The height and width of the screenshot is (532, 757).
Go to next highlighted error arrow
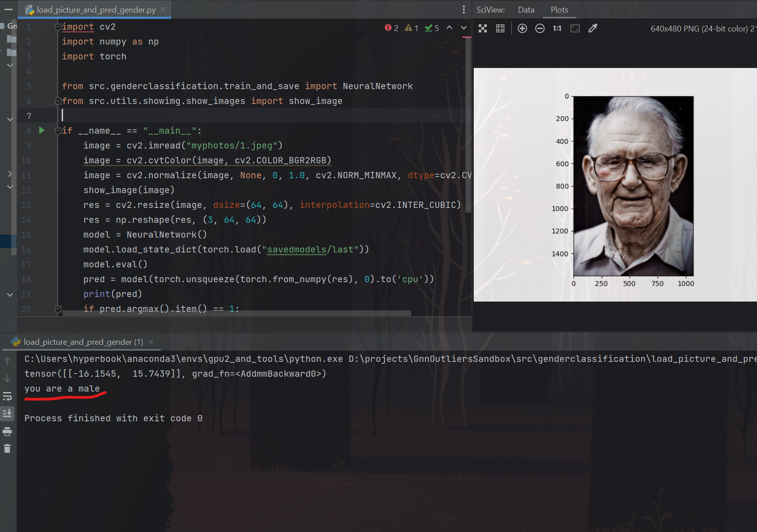[464, 28]
